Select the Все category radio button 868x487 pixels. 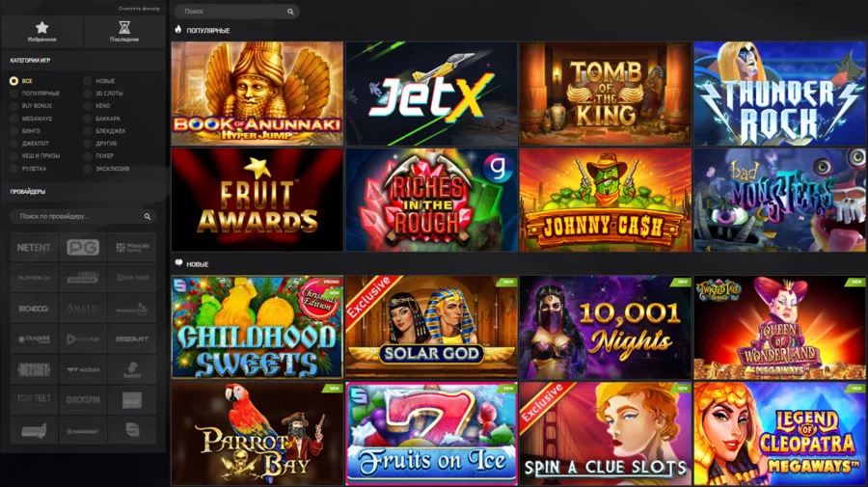point(14,81)
